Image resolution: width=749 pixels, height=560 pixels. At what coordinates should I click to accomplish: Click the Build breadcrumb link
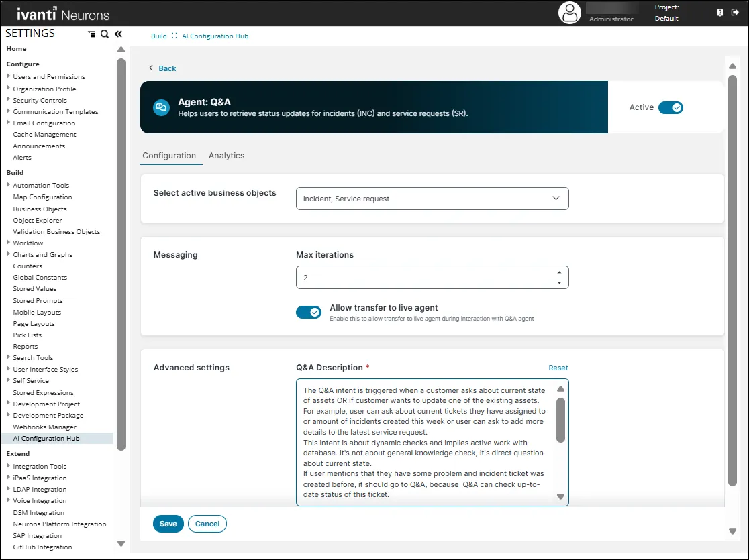pyautogui.click(x=158, y=36)
